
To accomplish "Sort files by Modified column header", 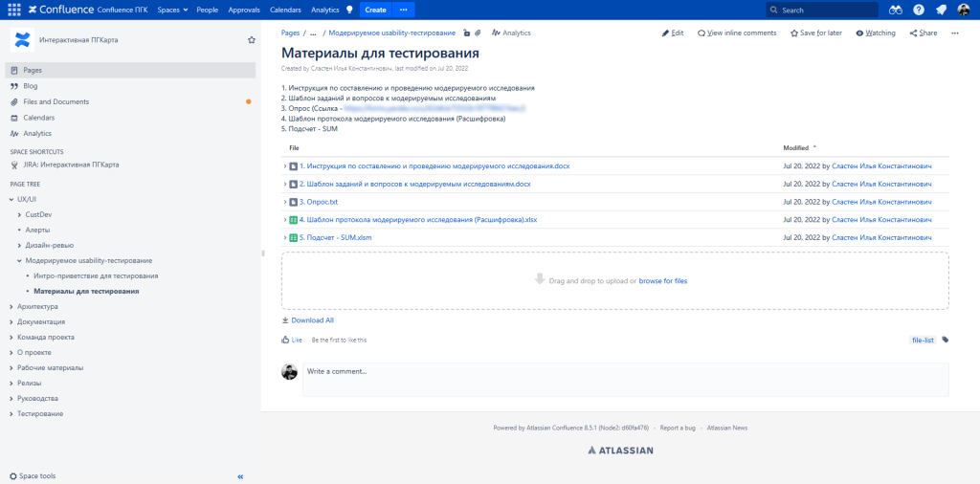I will [x=796, y=148].
